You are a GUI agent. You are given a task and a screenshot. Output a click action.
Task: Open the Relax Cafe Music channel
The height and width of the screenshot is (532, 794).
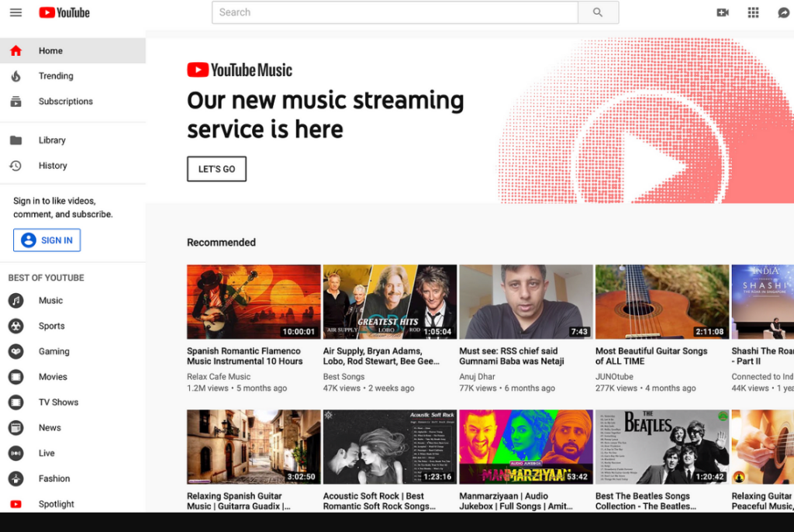click(219, 377)
